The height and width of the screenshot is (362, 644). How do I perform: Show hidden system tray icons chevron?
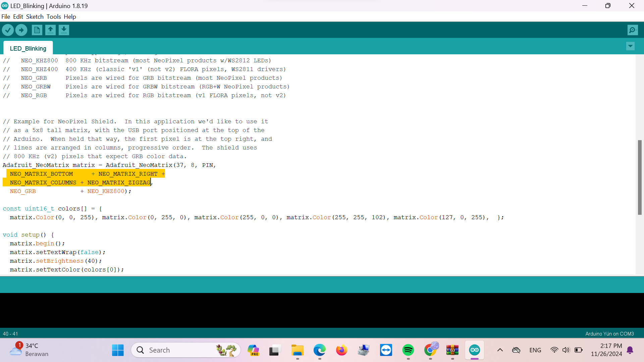(500, 350)
